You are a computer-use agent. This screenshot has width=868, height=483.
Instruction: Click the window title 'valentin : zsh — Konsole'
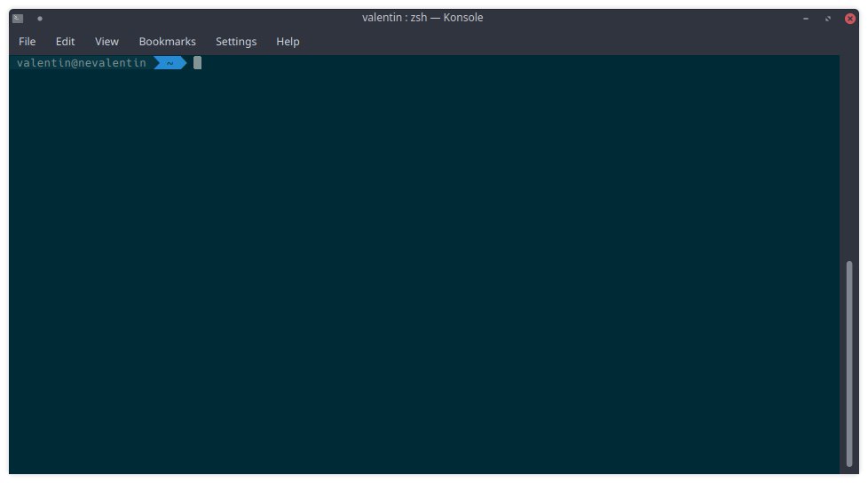pos(422,18)
